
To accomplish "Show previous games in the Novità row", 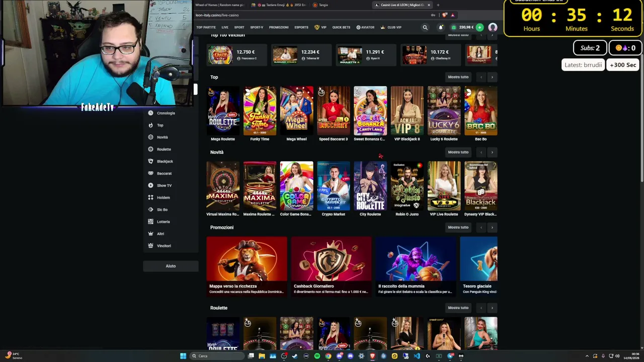I will [481, 152].
